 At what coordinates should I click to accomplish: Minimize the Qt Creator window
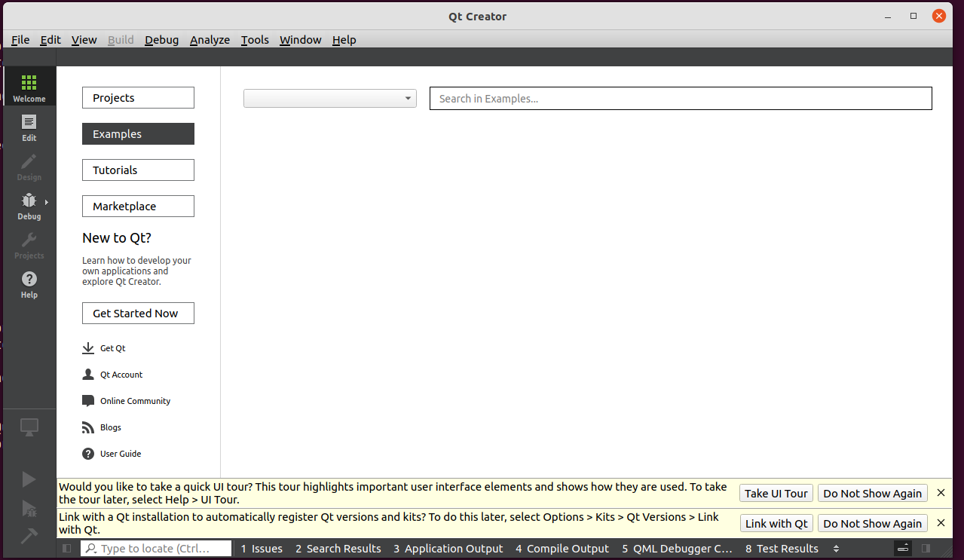click(889, 16)
